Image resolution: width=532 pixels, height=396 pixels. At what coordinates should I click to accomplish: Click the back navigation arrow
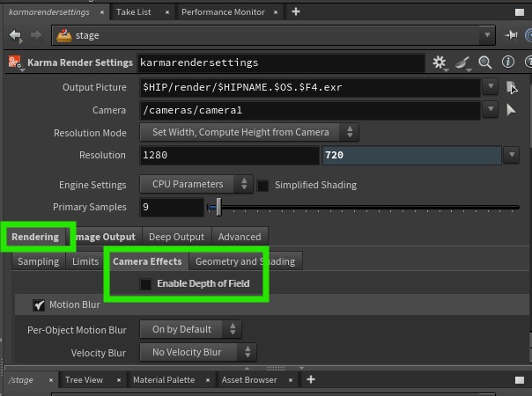pos(15,35)
